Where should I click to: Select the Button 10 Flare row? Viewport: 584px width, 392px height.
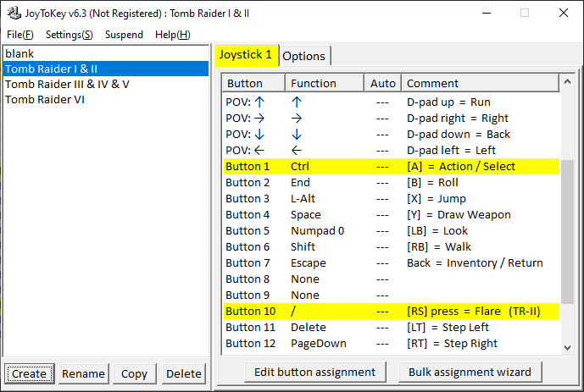(x=390, y=312)
